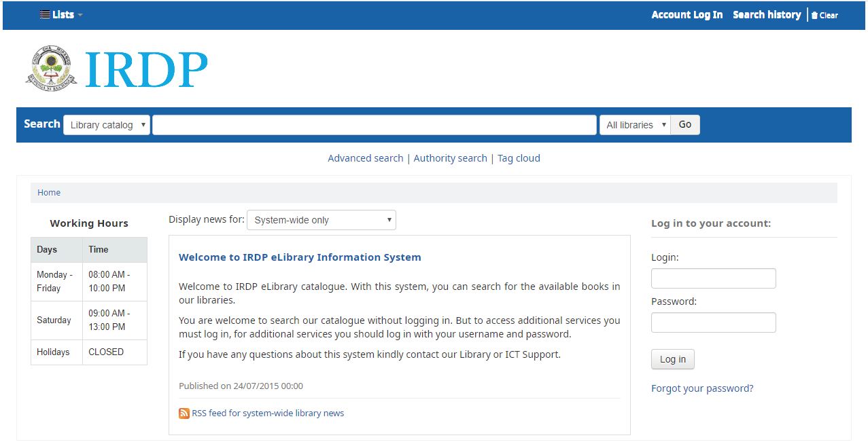Open Account Log In link
Image resolution: width=868 pixels, height=442 pixels.
coord(687,15)
